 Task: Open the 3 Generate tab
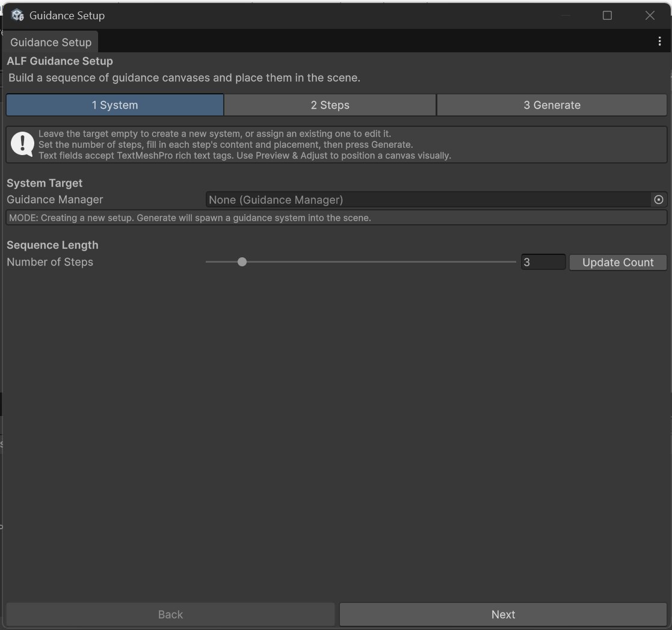[552, 105]
